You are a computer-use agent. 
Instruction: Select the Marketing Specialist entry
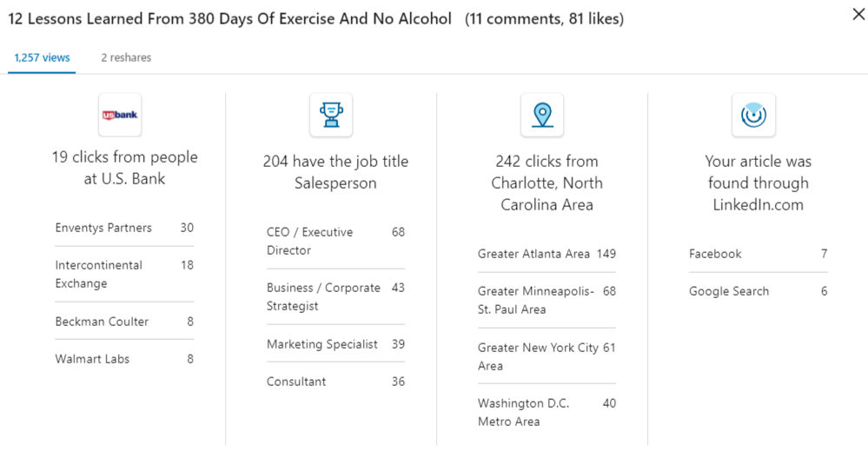(x=335, y=344)
